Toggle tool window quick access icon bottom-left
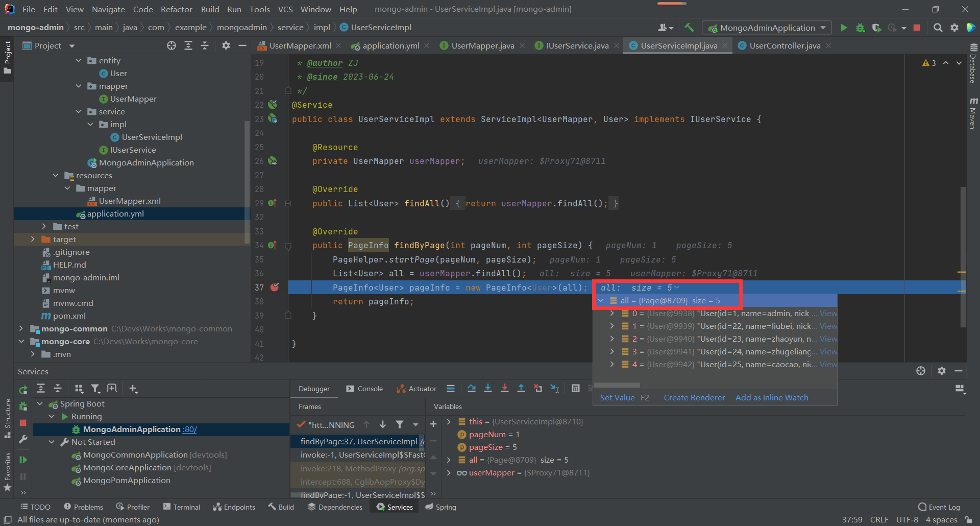The width and height of the screenshot is (980, 526). 8,519
